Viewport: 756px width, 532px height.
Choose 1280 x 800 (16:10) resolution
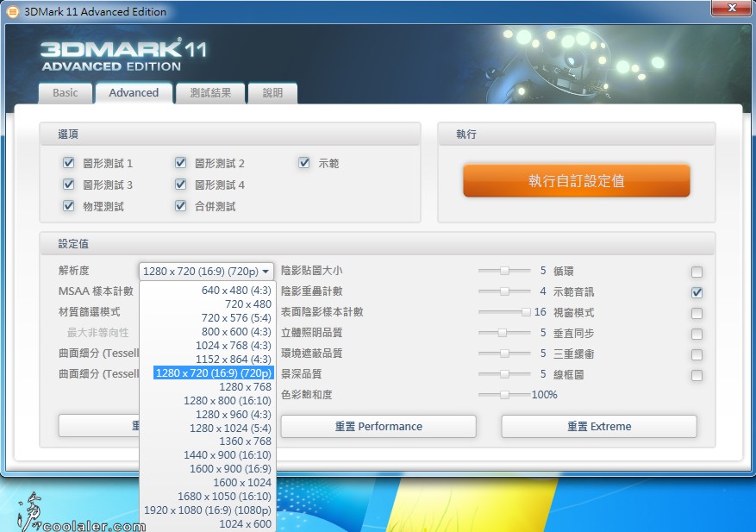tap(228, 401)
